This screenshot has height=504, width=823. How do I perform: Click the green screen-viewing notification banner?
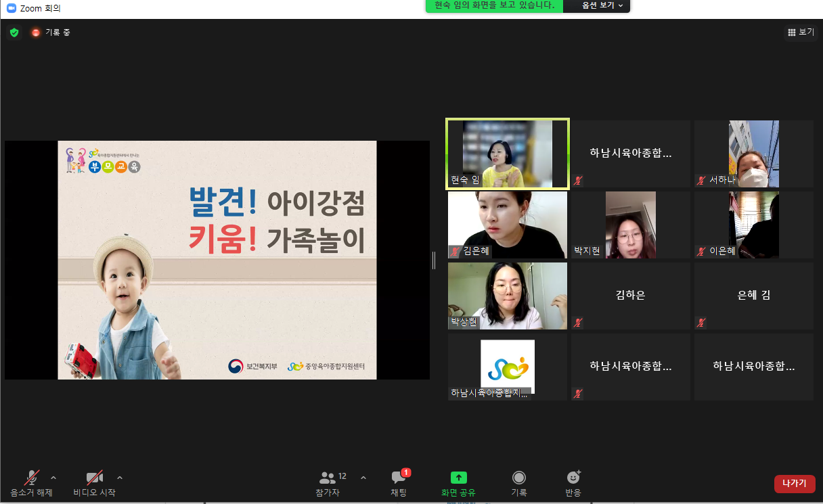495,5
